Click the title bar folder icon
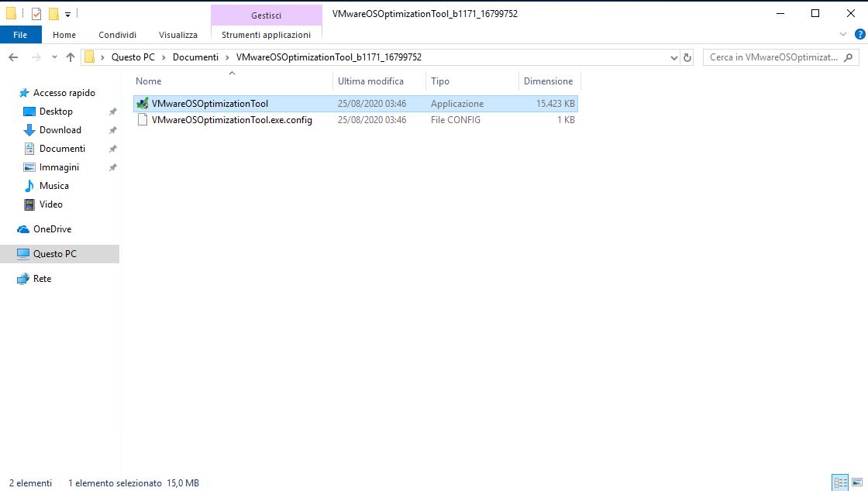Viewport: 868px width, 491px height. (x=11, y=14)
